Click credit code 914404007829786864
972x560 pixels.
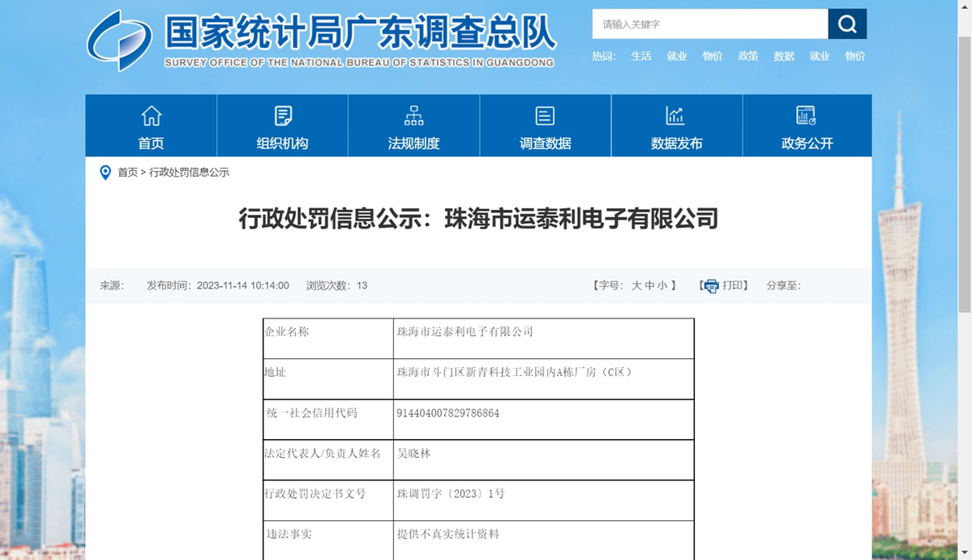click(544, 419)
